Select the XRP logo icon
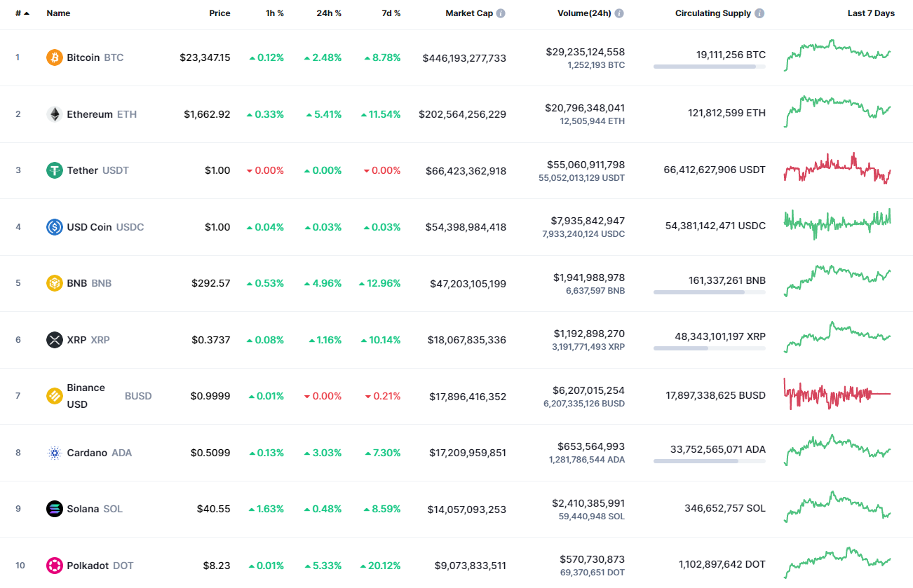 tap(53, 339)
